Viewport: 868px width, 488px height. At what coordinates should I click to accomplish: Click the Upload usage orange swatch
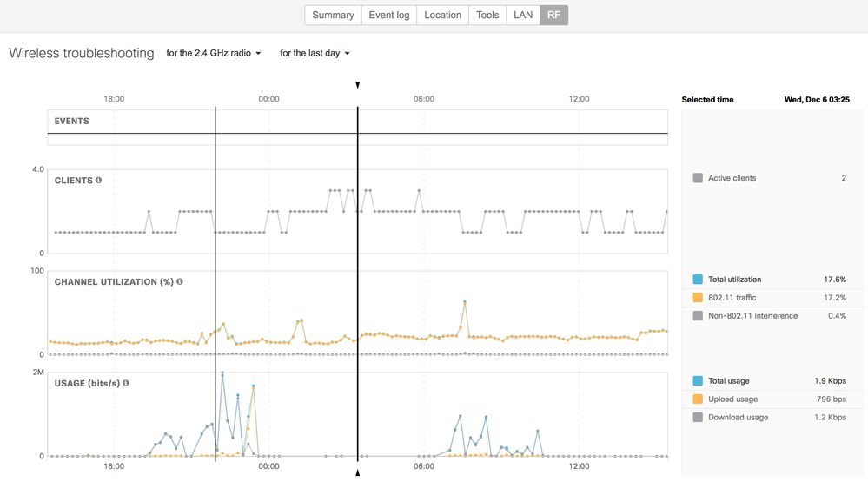click(x=698, y=399)
